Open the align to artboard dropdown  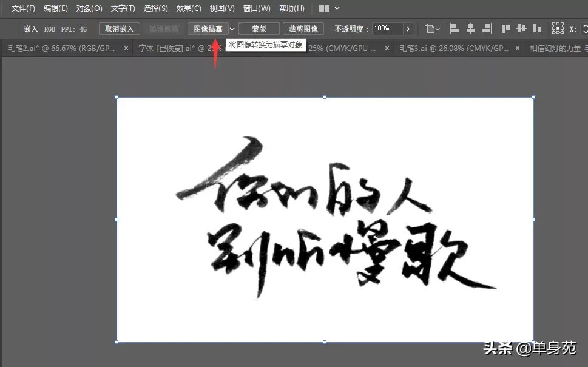433,29
